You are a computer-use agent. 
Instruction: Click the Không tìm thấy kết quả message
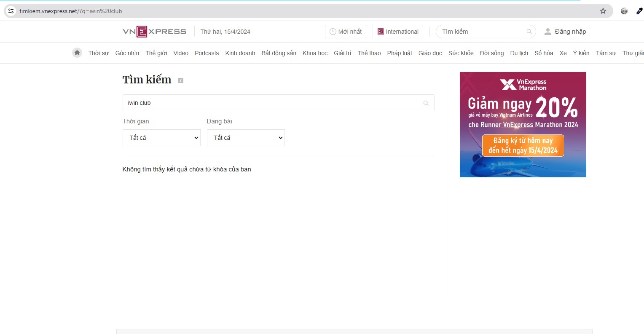[187, 169]
